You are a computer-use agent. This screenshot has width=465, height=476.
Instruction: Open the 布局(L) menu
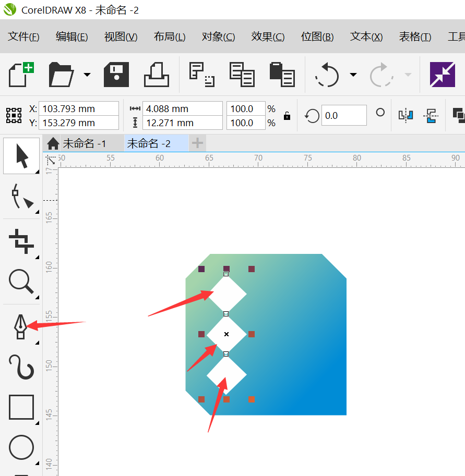click(170, 36)
